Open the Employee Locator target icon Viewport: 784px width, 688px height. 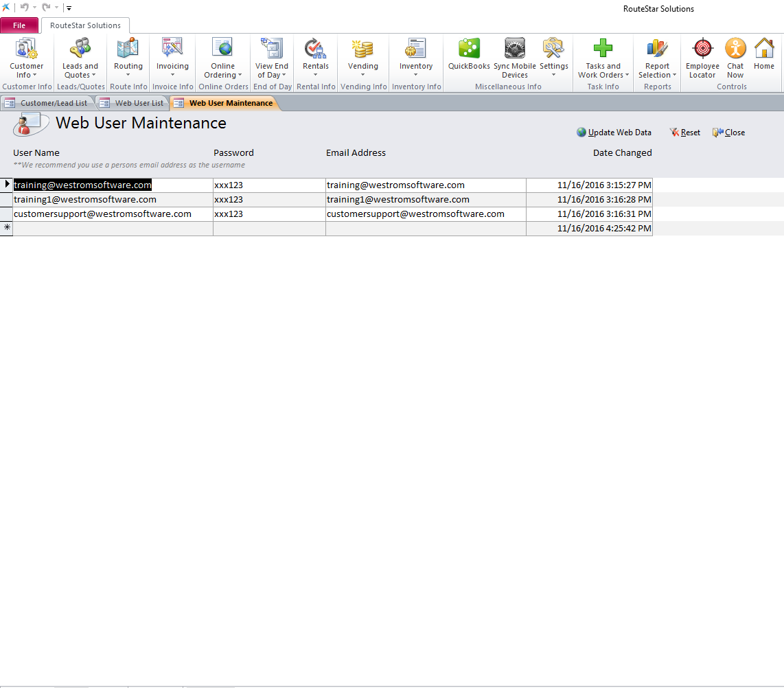702,49
